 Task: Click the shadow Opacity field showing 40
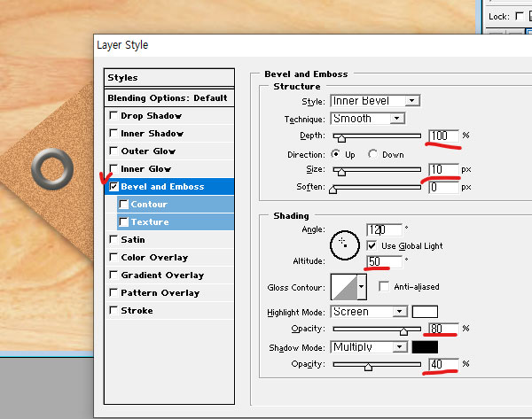pyautogui.click(x=444, y=364)
